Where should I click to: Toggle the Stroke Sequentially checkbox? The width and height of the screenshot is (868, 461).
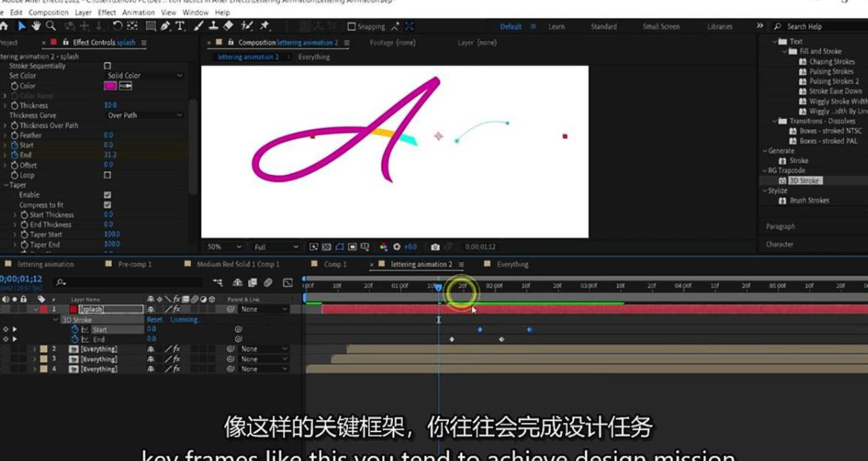pyautogui.click(x=107, y=66)
